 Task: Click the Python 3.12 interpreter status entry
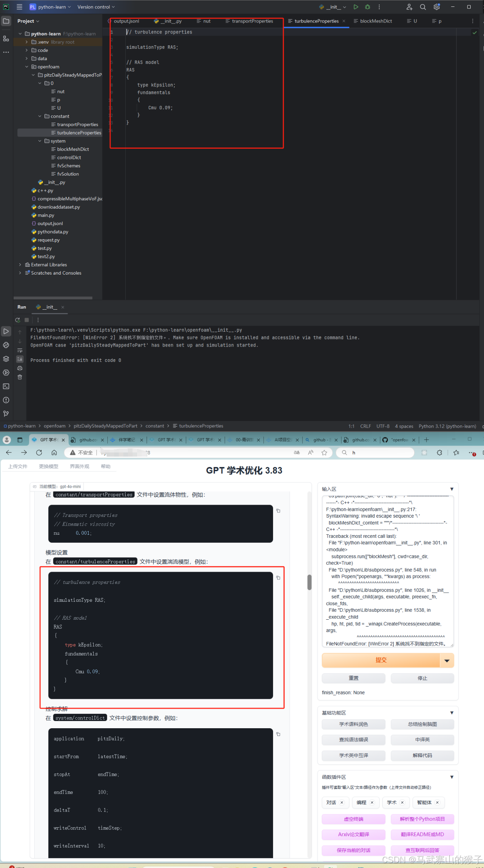pos(447,426)
